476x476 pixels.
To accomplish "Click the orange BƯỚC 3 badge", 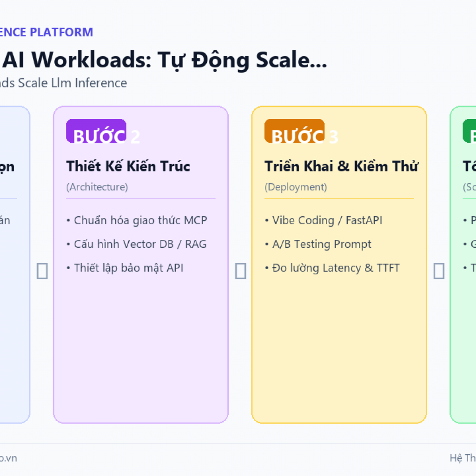I will tap(294, 131).
